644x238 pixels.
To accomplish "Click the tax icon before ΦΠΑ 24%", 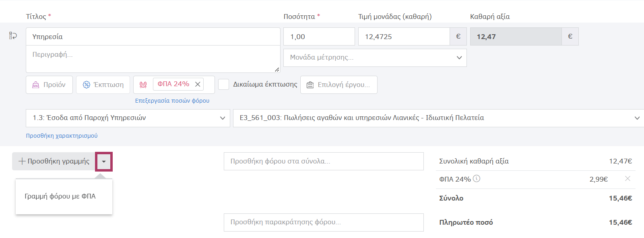I will click(143, 85).
